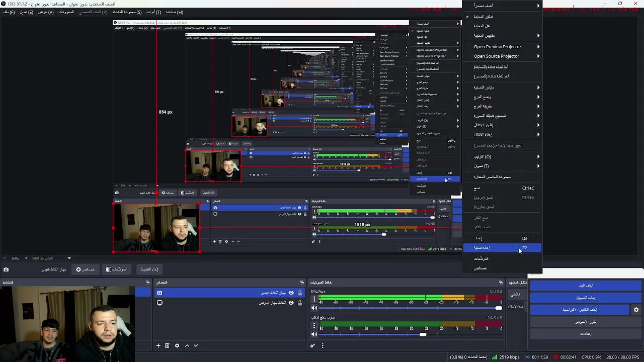Expand Open Preview Projector submenu
The width and height of the screenshot is (644, 362).
tap(502, 47)
